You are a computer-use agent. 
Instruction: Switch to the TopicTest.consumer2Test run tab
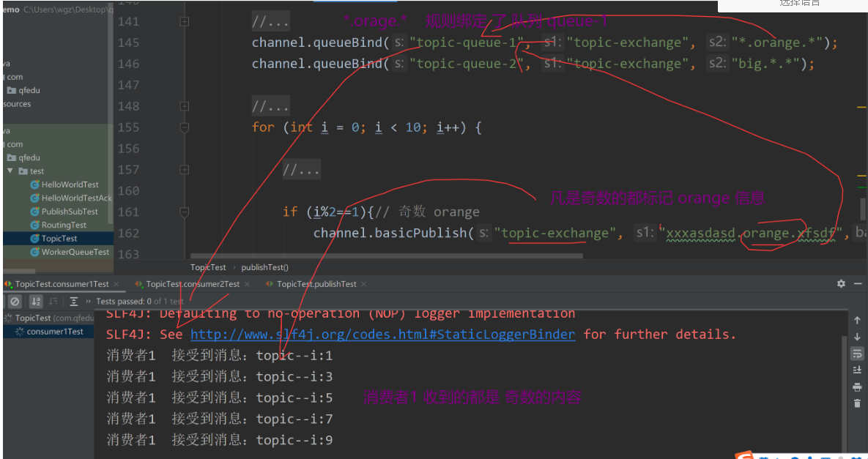click(193, 284)
